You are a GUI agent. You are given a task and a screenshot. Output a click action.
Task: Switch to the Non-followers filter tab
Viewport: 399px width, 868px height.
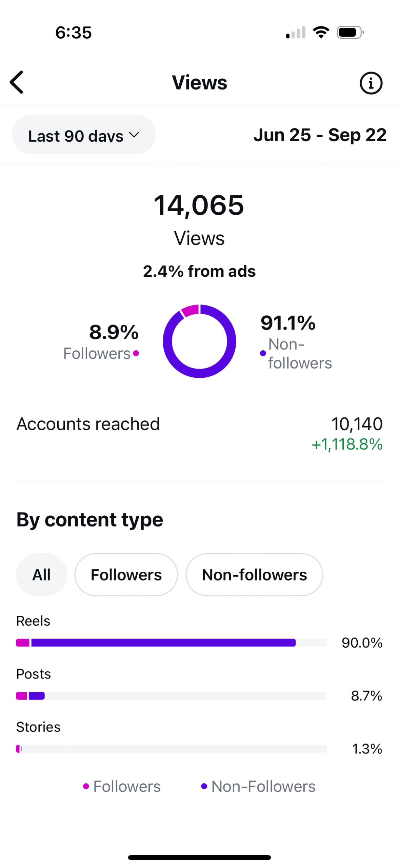(x=254, y=574)
